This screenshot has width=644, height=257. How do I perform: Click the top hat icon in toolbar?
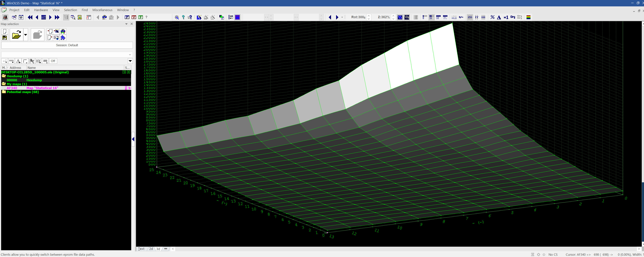coord(5,17)
